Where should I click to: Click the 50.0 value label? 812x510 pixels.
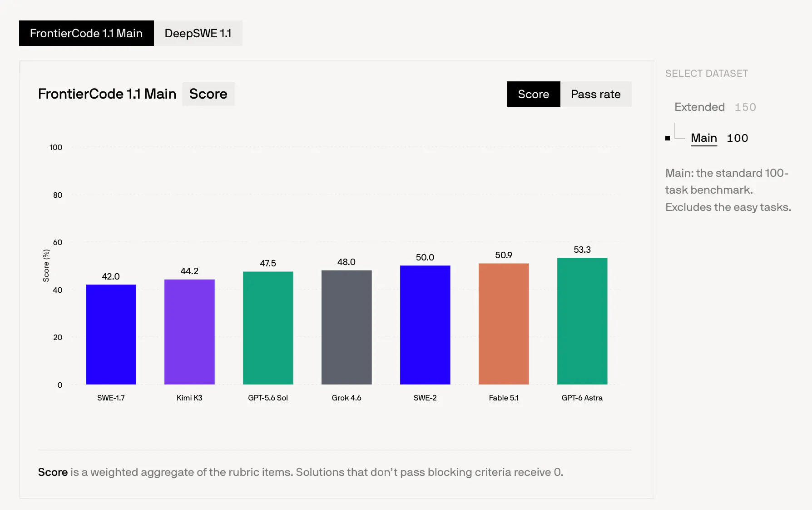425,257
